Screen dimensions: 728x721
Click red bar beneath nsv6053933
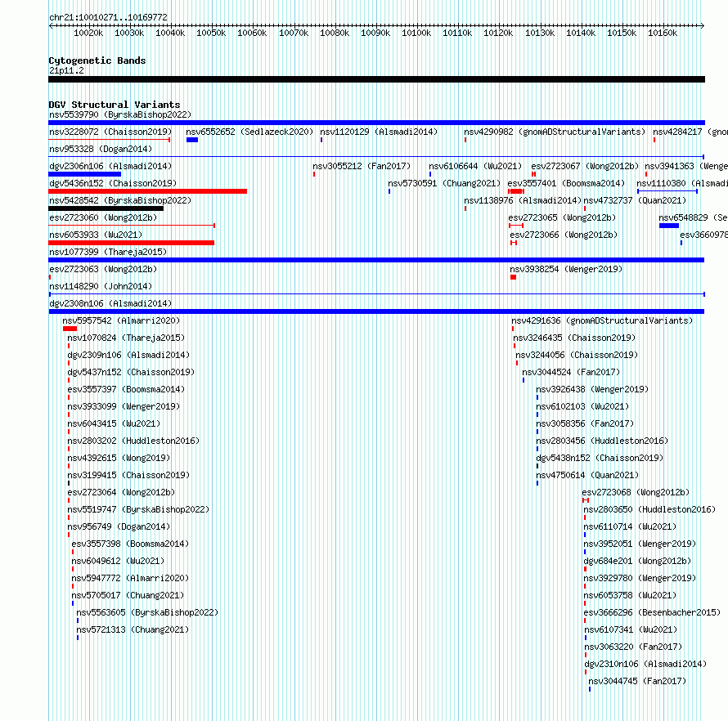pos(132,243)
